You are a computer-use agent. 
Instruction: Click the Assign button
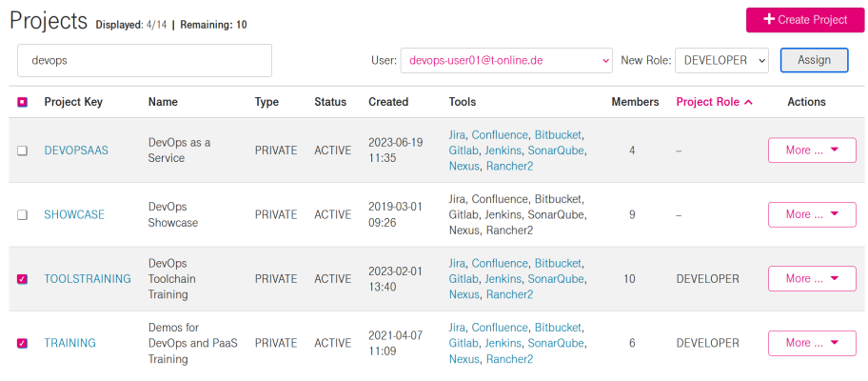coord(814,60)
